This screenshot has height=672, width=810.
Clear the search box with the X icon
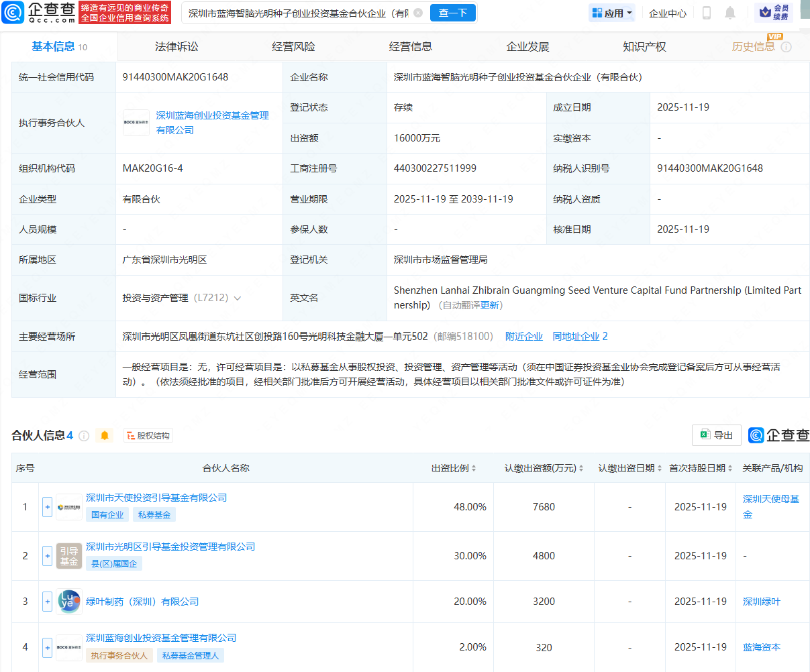click(418, 13)
